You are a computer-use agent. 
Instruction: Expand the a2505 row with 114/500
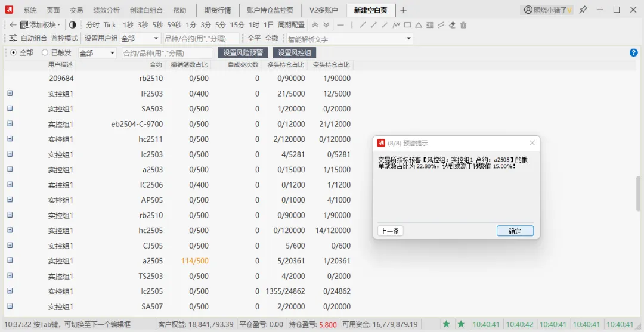10,261
